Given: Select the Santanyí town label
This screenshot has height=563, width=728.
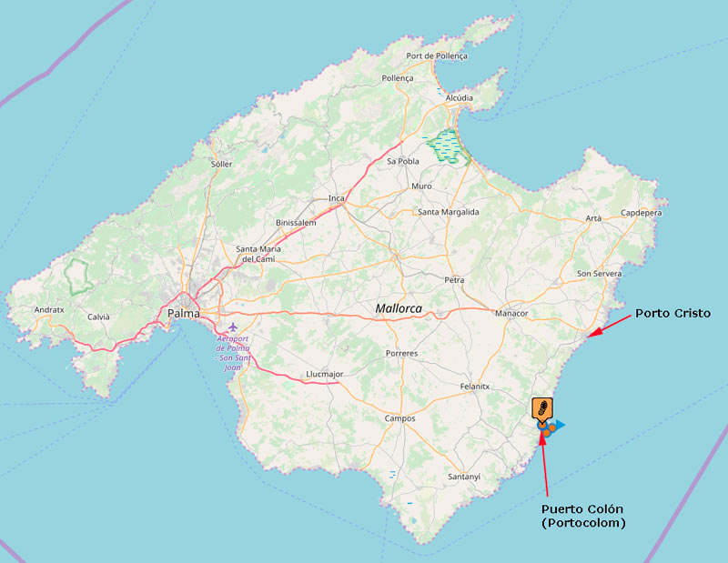Looking at the screenshot, I should [x=464, y=477].
